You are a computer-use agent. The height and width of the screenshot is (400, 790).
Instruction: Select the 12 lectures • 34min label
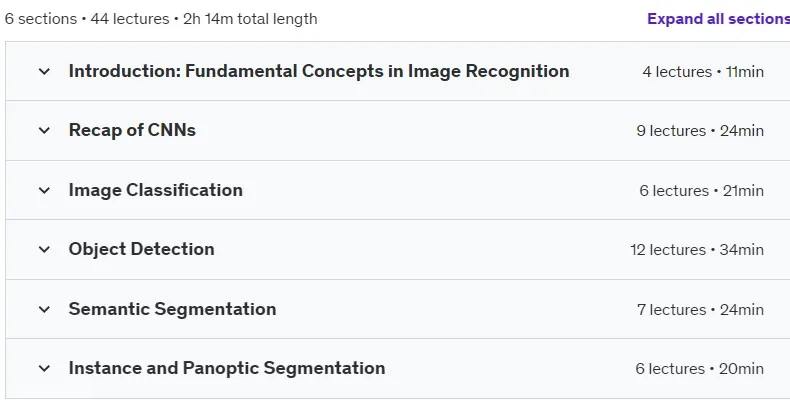[x=697, y=250]
